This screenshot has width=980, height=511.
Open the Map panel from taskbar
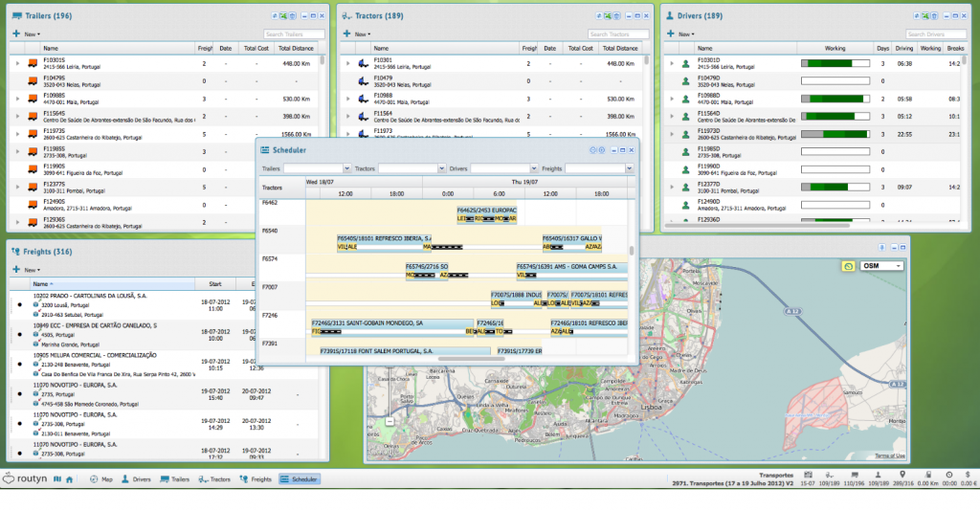coord(100,478)
